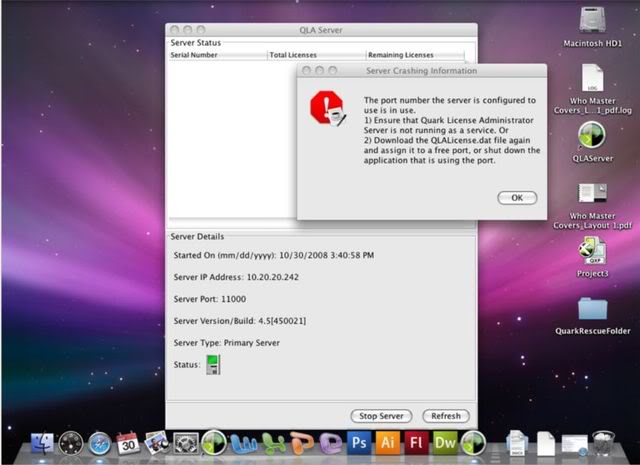Click QLA Dock icon next to Dreamweaver
Image resolution: width=640 pixels, height=465 pixels.
[473, 443]
